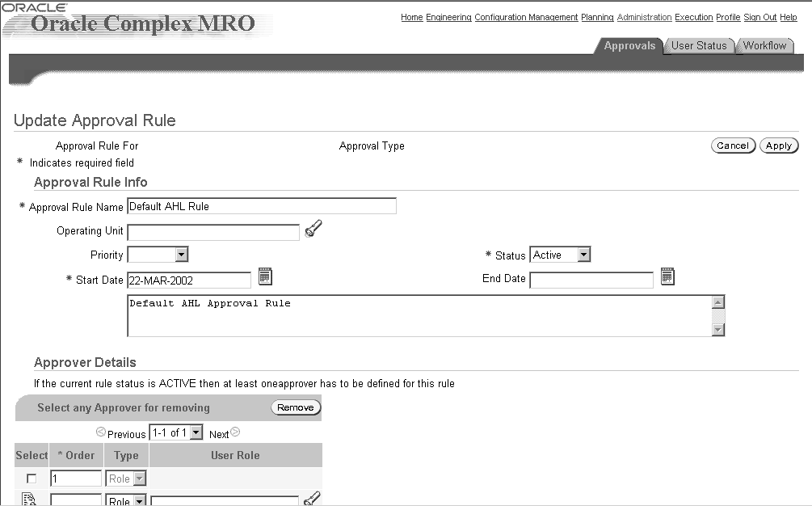Viewport: 812px width, 506px height.
Task: Open the End Date calendar picker
Action: pyautogui.click(x=667, y=276)
